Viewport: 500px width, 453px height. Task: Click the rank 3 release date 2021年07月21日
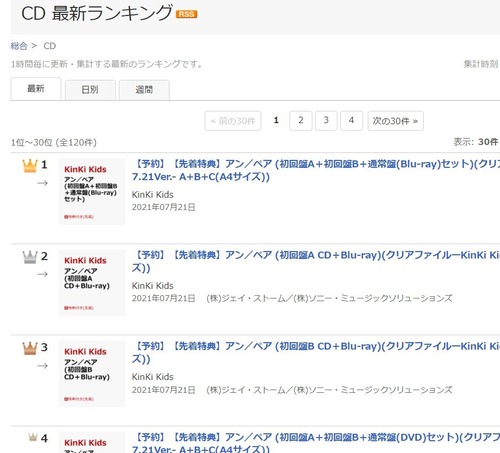[163, 390]
